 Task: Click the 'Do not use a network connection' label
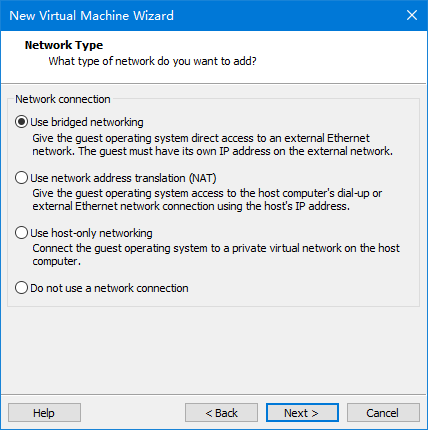tap(109, 288)
